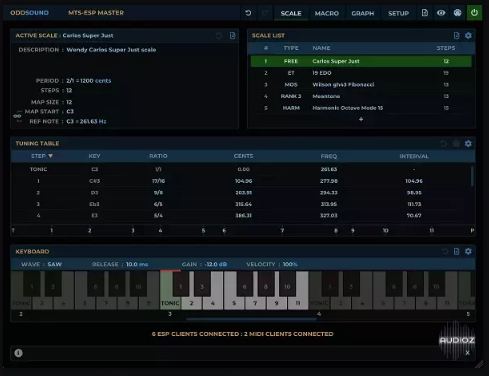489x376 pixels.
Task: Open Tuning Table settings gear
Action: click(468, 143)
